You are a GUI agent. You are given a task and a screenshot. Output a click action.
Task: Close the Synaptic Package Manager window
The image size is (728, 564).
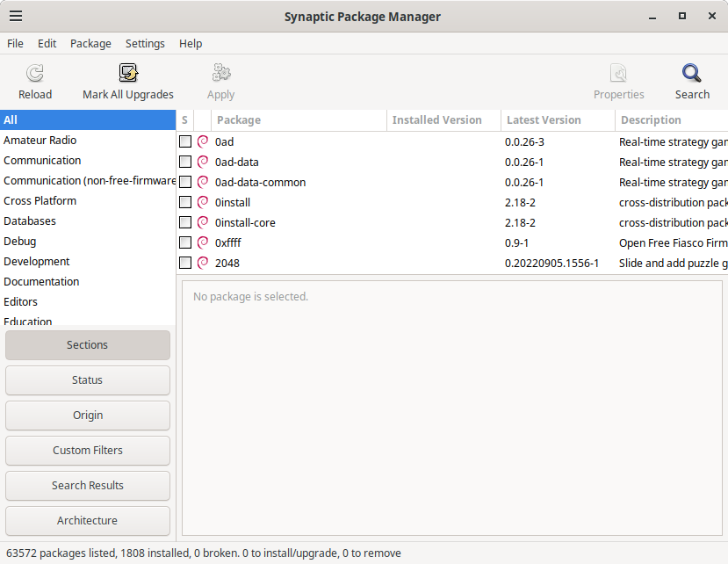coord(711,16)
